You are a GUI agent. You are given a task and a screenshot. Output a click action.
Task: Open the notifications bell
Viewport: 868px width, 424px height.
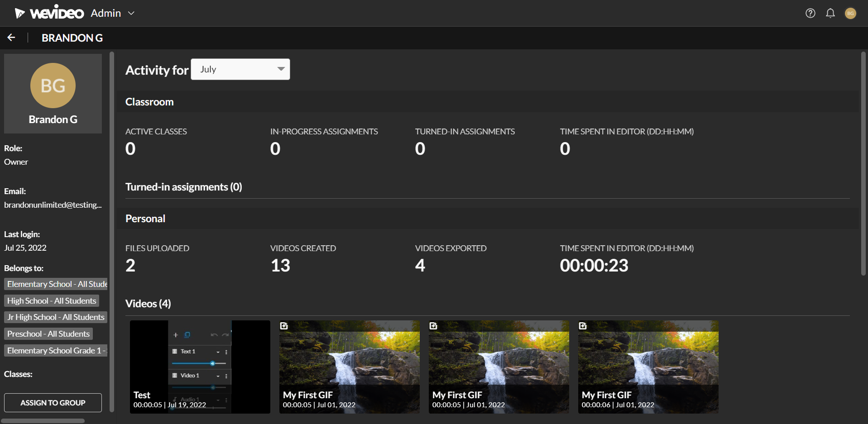pos(830,13)
